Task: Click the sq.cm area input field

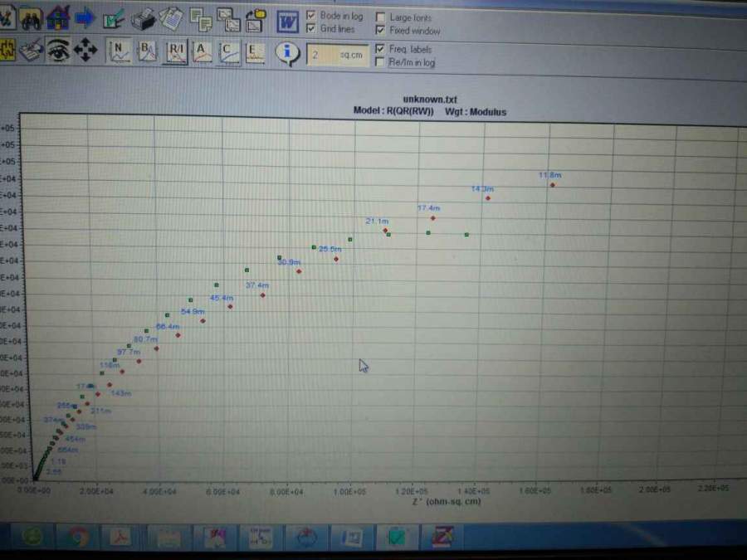Action: 337,56
